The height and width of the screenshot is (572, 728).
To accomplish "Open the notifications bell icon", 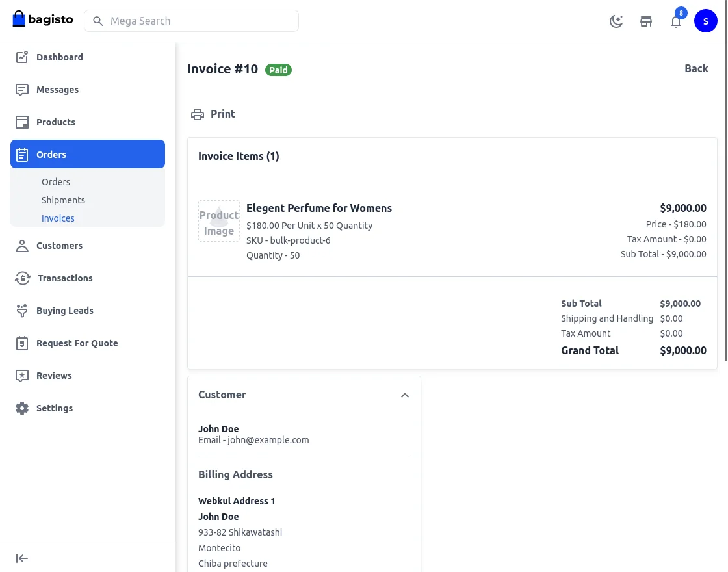I will click(x=676, y=21).
